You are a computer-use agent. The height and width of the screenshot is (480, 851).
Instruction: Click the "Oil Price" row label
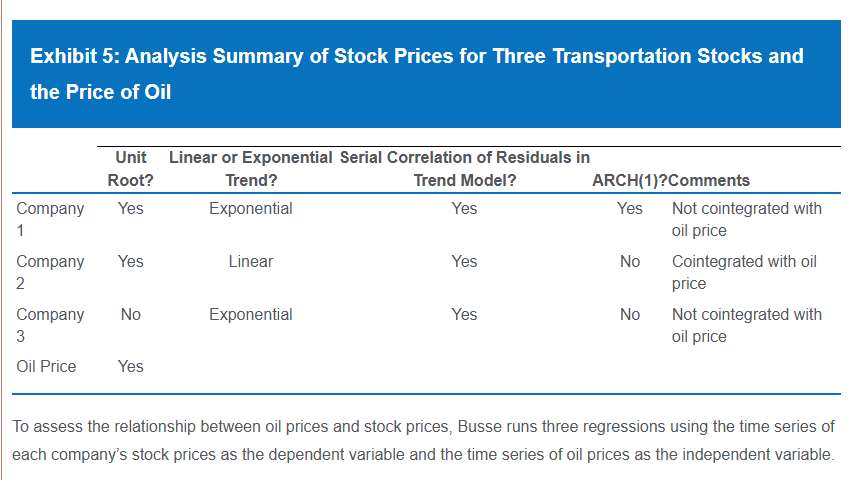click(46, 366)
